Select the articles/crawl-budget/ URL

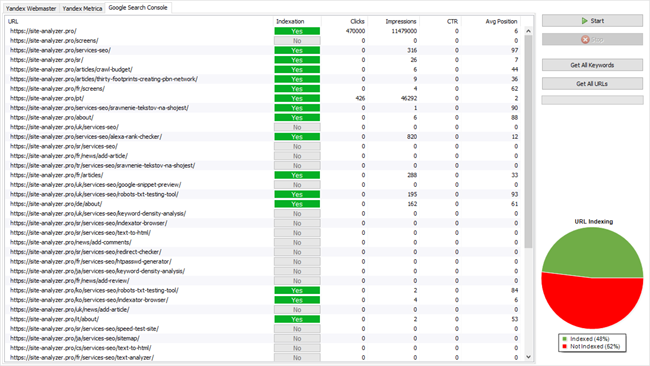[x=71, y=69]
